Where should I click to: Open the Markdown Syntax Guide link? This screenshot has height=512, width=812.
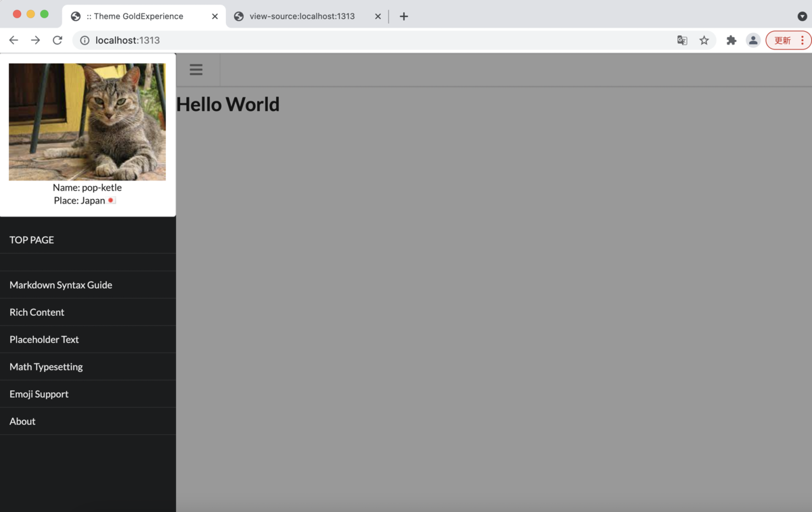click(x=88, y=285)
